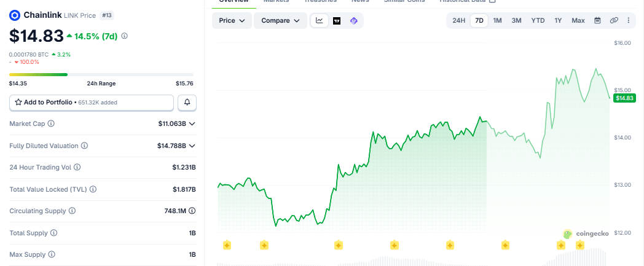Click the 100.0% red change text
This screenshot has width=644, height=266.
[x=29, y=62]
